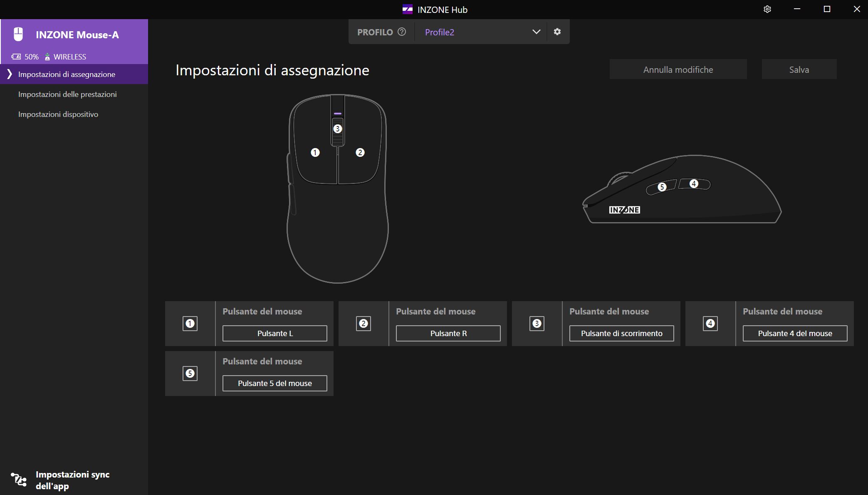Image resolution: width=868 pixels, height=495 pixels.
Task: Open Impostazioni delle prestazioni menu item
Action: click(x=67, y=94)
